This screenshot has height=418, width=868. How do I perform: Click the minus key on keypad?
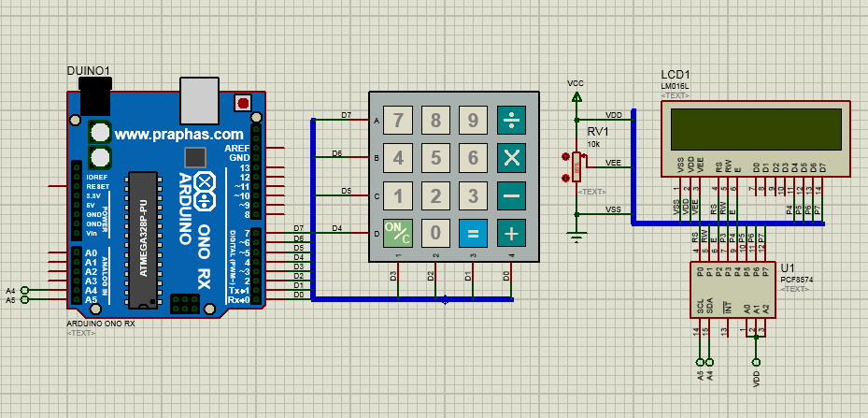coord(511,195)
